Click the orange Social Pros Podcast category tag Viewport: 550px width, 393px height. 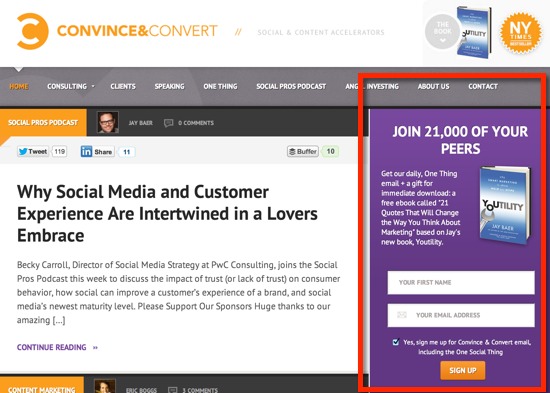point(43,122)
